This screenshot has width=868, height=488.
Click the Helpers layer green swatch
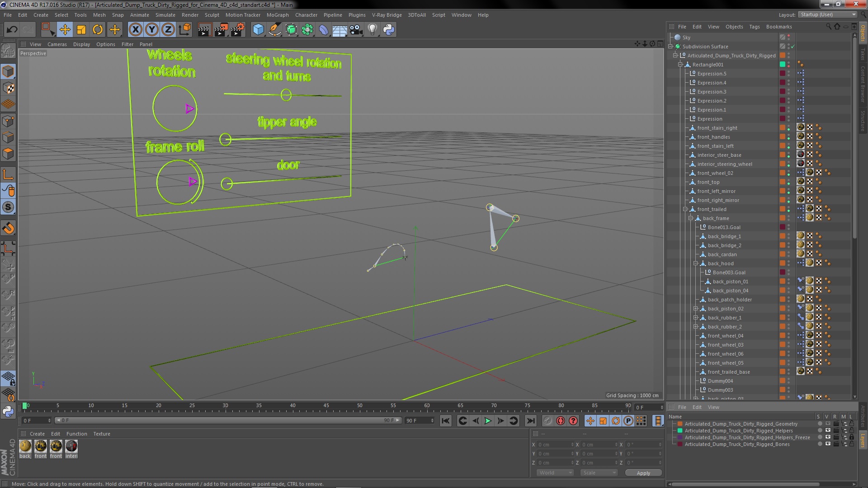coord(679,431)
